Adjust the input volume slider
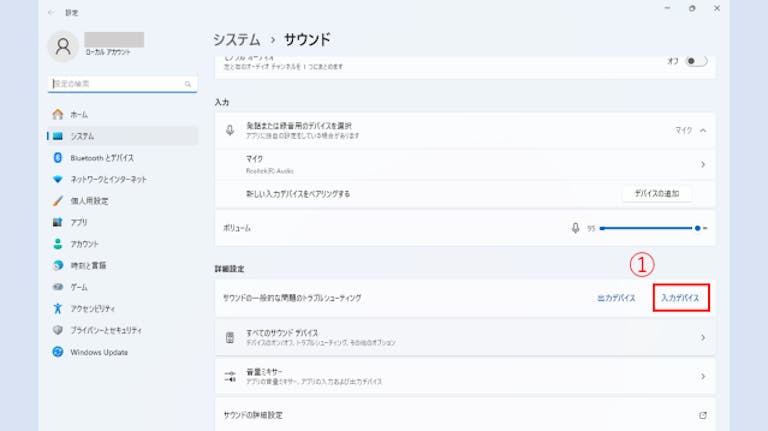The width and height of the screenshot is (768, 431). pos(653,228)
